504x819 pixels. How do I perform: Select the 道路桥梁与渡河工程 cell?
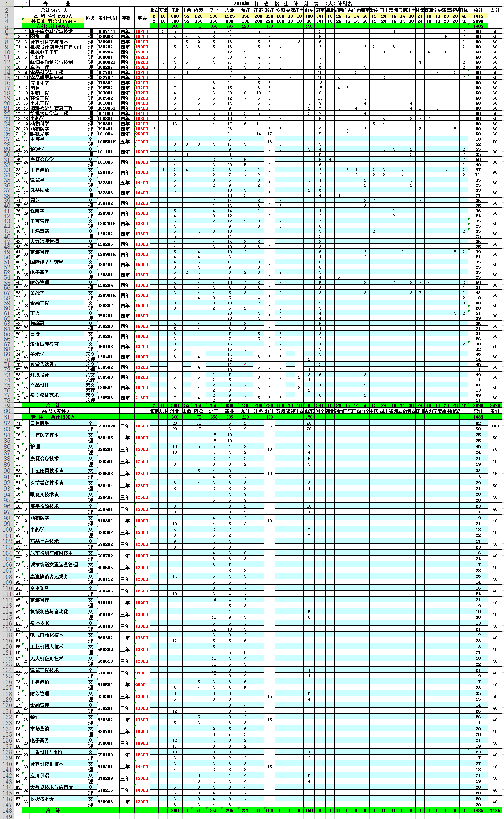[57, 108]
